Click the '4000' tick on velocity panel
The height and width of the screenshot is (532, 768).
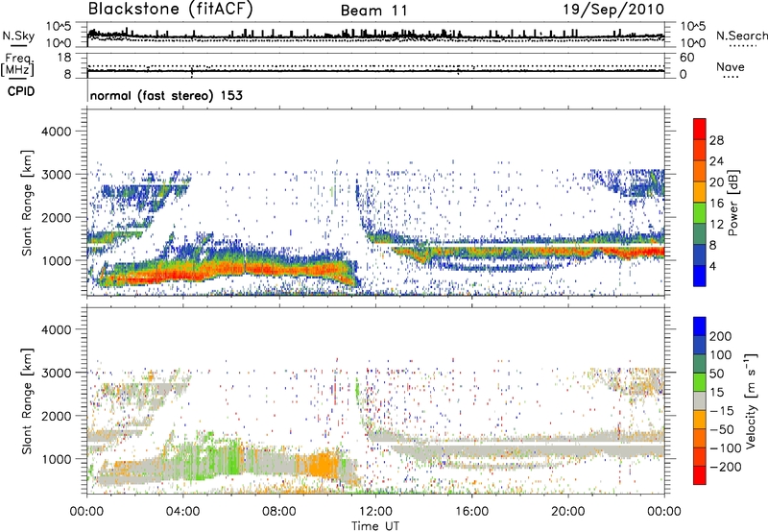coord(57,329)
